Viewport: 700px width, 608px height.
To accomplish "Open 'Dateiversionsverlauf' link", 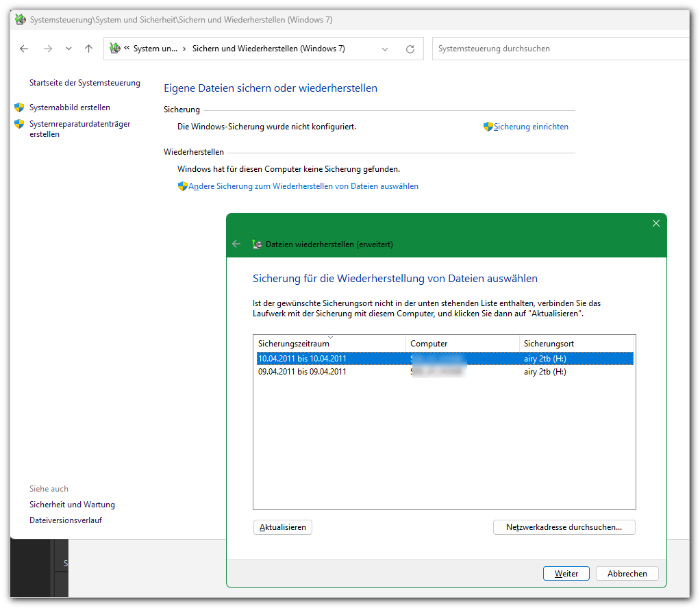I will [x=66, y=520].
